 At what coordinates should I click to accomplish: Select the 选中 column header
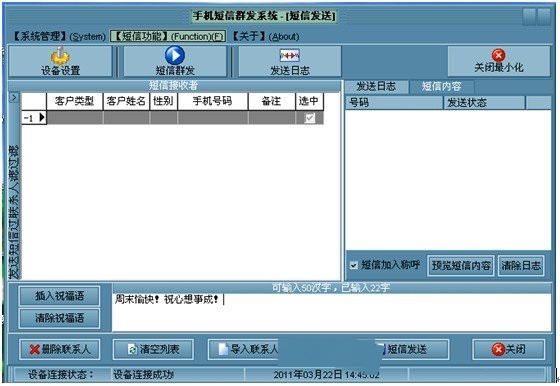[x=309, y=101]
